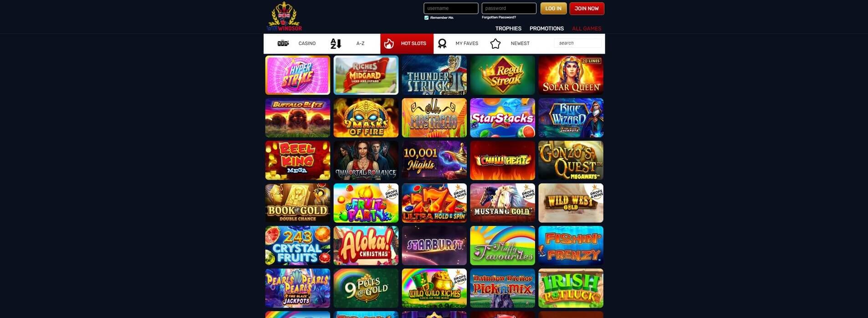This screenshot has height=318, width=868.
Task: Open the Immortal Romance game tile
Action: [x=366, y=160]
